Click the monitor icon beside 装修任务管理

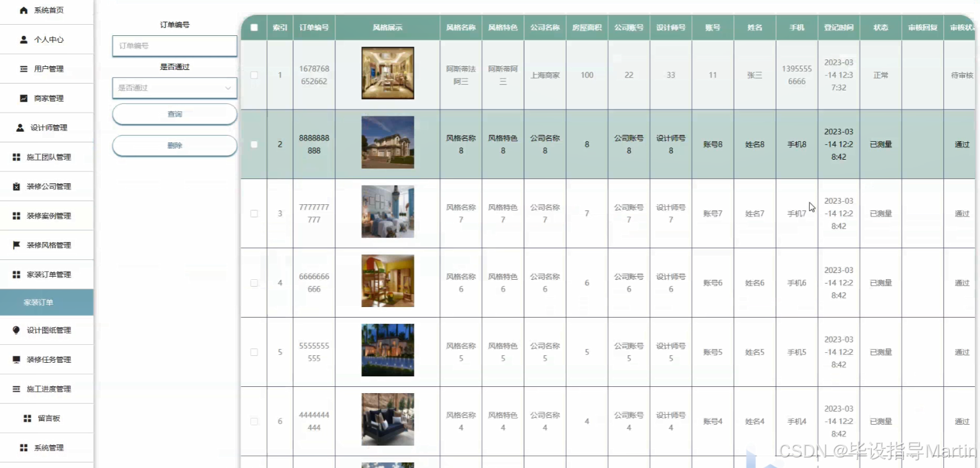point(16,360)
